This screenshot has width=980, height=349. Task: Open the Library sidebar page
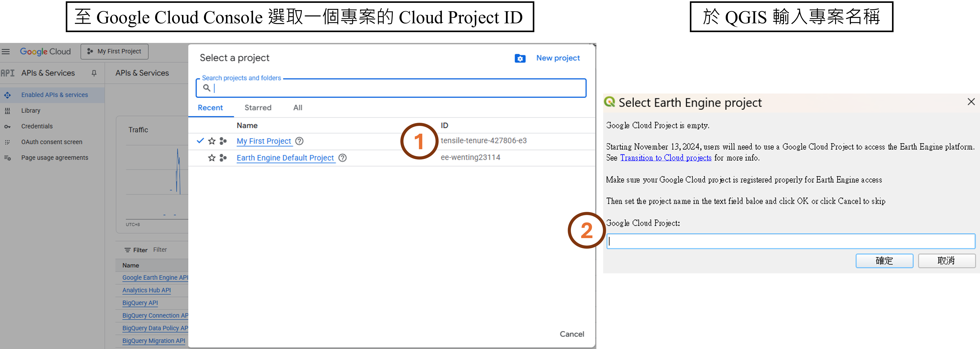(x=31, y=110)
